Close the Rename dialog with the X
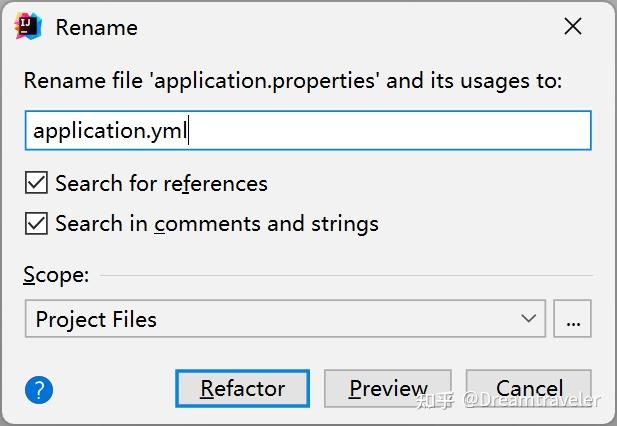Screen dimensions: 617x426 pyautogui.click(x=573, y=27)
